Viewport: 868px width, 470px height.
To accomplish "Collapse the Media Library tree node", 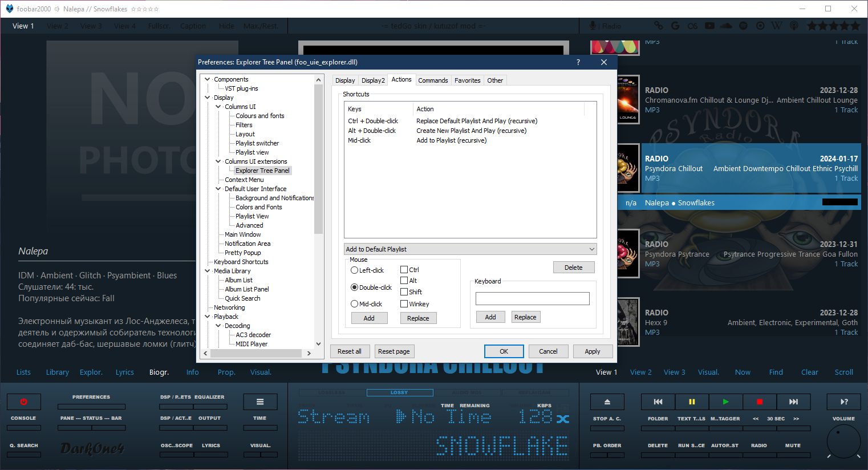I will point(208,271).
